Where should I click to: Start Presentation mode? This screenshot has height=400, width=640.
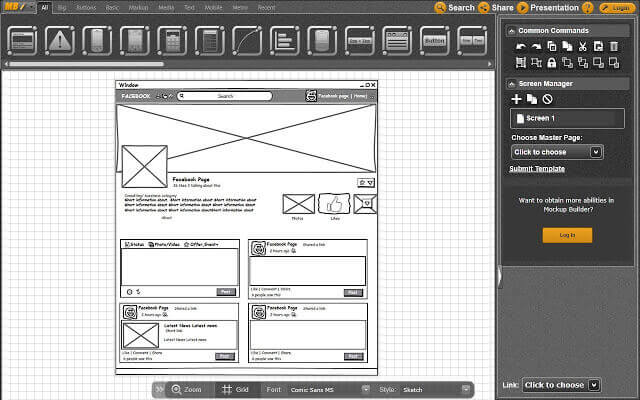point(548,8)
